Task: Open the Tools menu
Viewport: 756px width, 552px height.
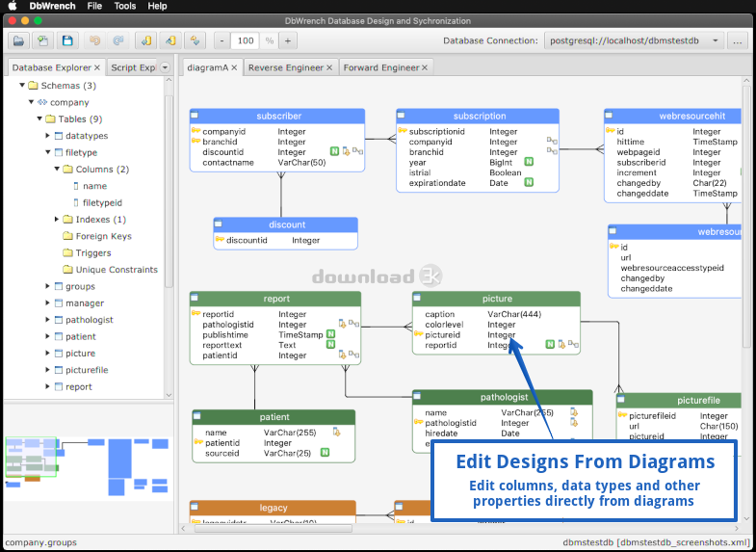Action: click(x=125, y=7)
